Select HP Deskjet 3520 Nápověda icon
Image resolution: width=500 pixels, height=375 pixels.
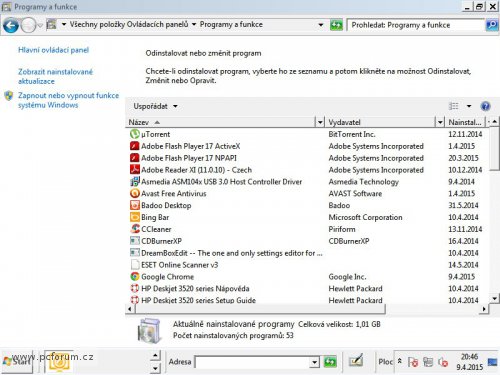point(135,288)
